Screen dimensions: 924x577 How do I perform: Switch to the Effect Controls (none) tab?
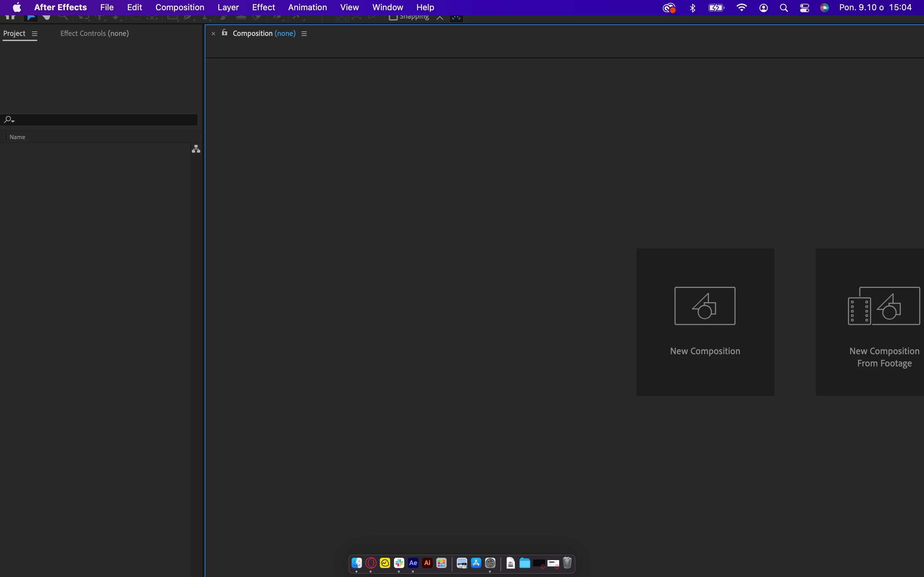coord(94,34)
